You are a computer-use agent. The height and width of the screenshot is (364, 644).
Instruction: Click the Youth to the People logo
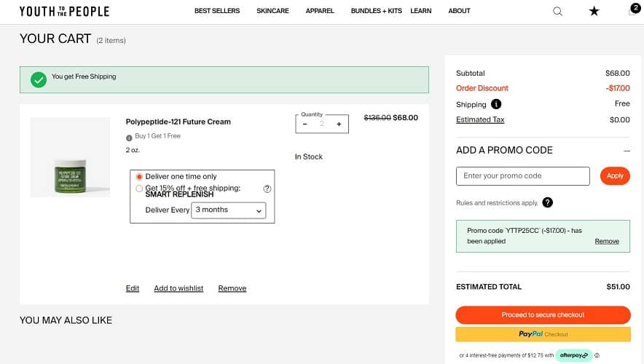[x=64, y=11]
